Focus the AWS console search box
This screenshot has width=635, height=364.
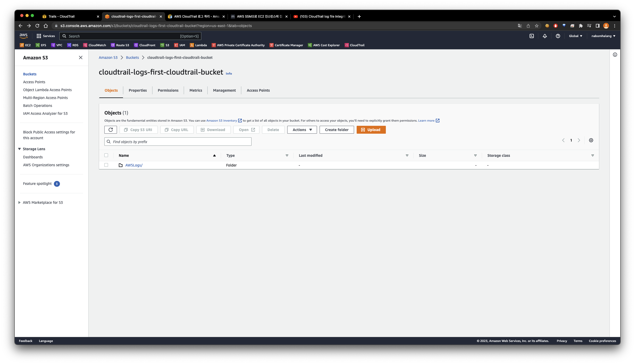click(130, 36)
